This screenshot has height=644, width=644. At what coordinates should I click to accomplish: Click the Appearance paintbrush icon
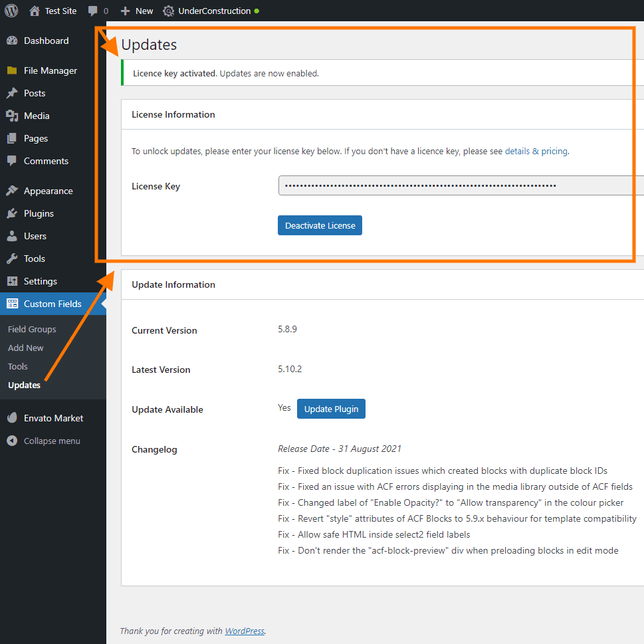point(13,191)
